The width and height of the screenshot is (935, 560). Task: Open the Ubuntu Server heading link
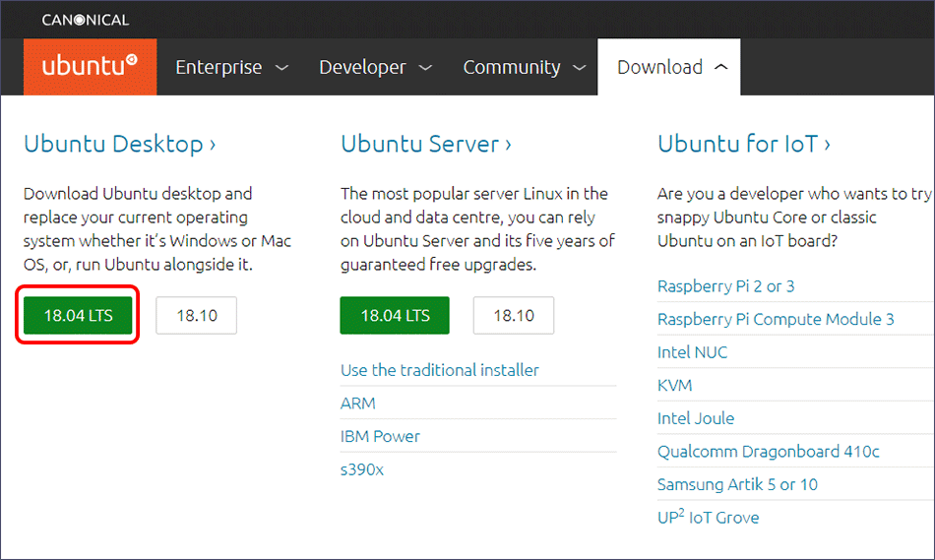(426, 145)
